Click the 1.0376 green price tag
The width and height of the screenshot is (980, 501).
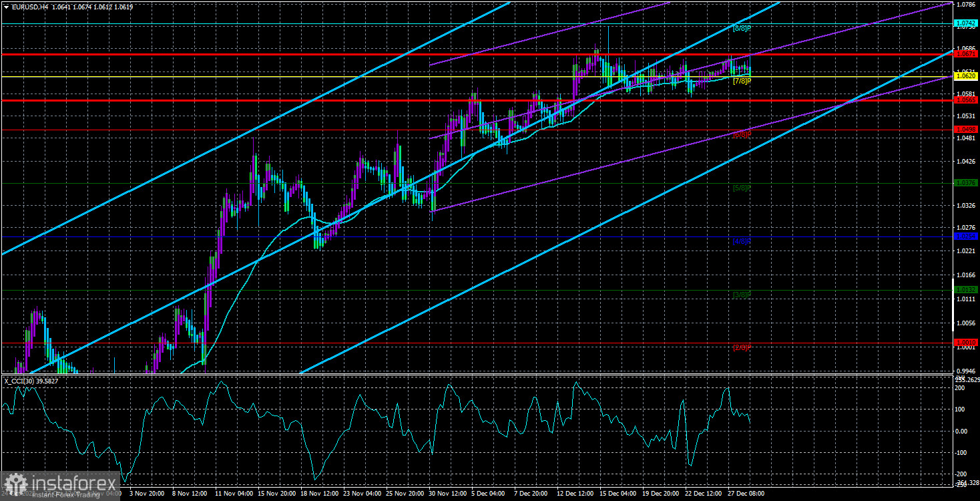(x=966, y=182)
